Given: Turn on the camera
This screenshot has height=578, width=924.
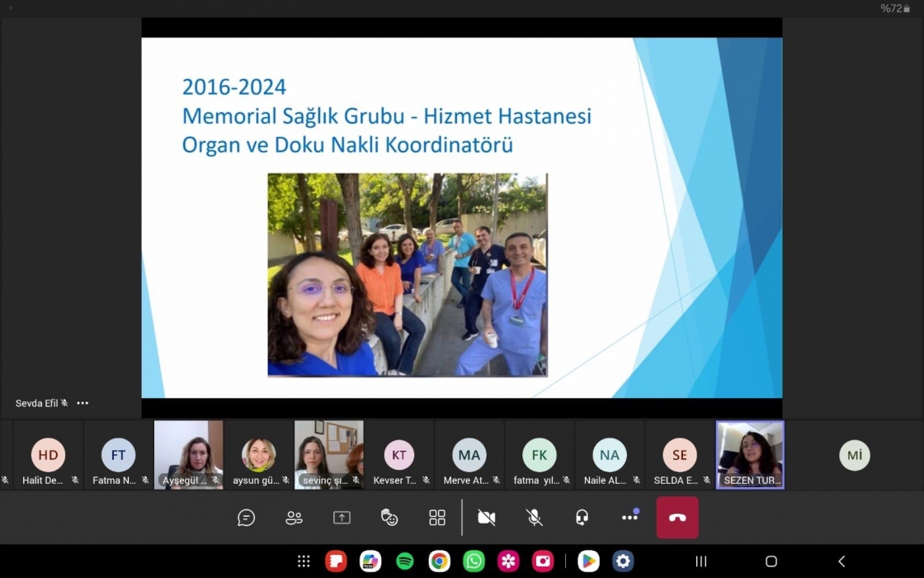Looking at the screenshot, I should [486, 518].
